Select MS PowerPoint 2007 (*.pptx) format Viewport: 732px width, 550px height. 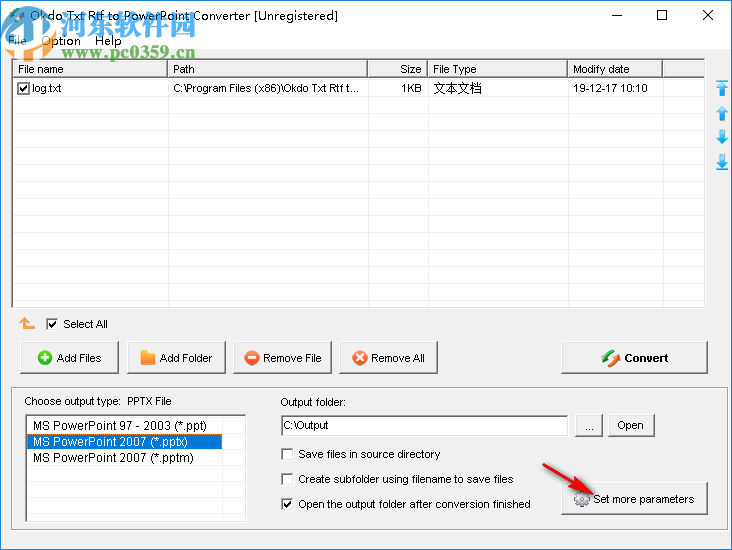click(124, 442)
